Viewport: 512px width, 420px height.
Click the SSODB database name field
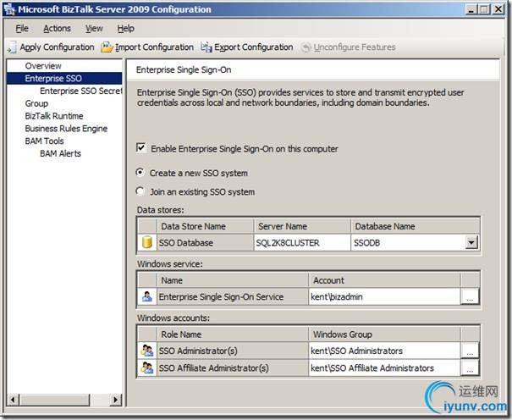408,243
